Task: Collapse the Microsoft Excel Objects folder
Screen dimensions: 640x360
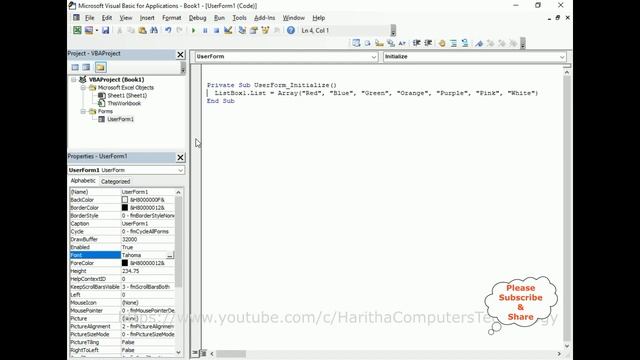Action: (83, 88)
